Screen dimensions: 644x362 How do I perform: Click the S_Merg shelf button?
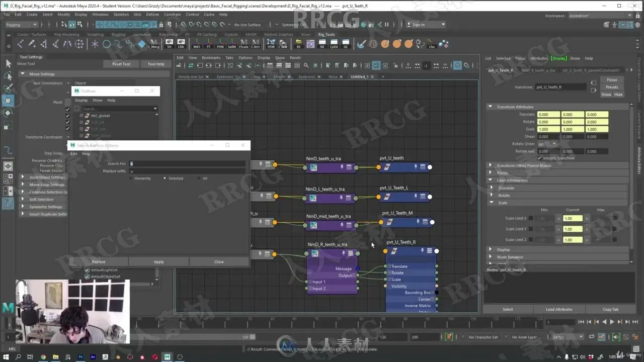pos(153,44)
